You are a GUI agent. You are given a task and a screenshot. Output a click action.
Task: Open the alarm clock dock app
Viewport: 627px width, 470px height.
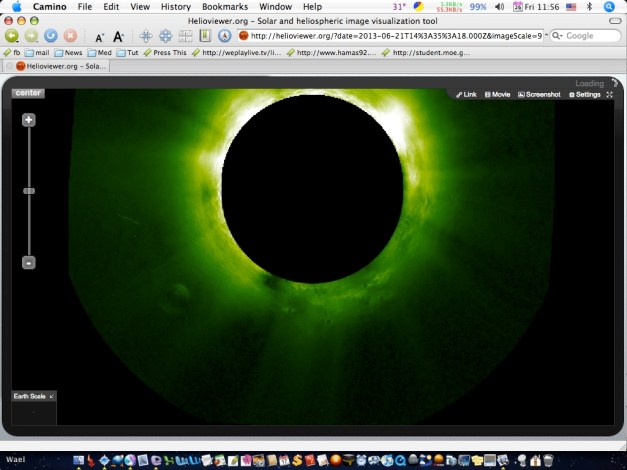pyautogui.click(x=361, y=460)
